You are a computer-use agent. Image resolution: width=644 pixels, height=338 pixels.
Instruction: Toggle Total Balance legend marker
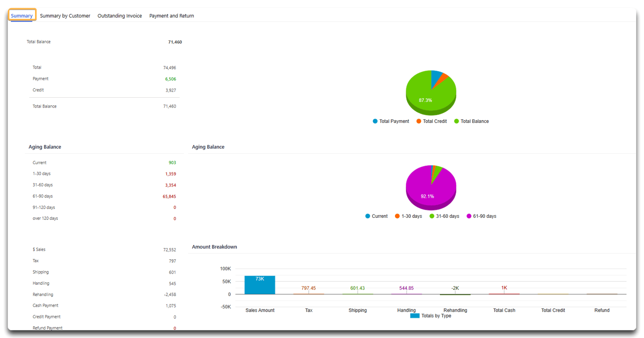click(456, 121)
